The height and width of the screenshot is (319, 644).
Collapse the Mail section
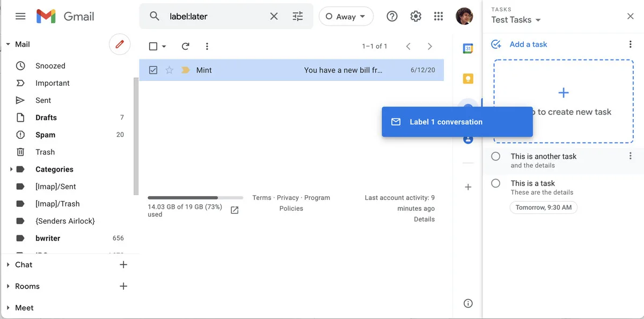(8, 44)
